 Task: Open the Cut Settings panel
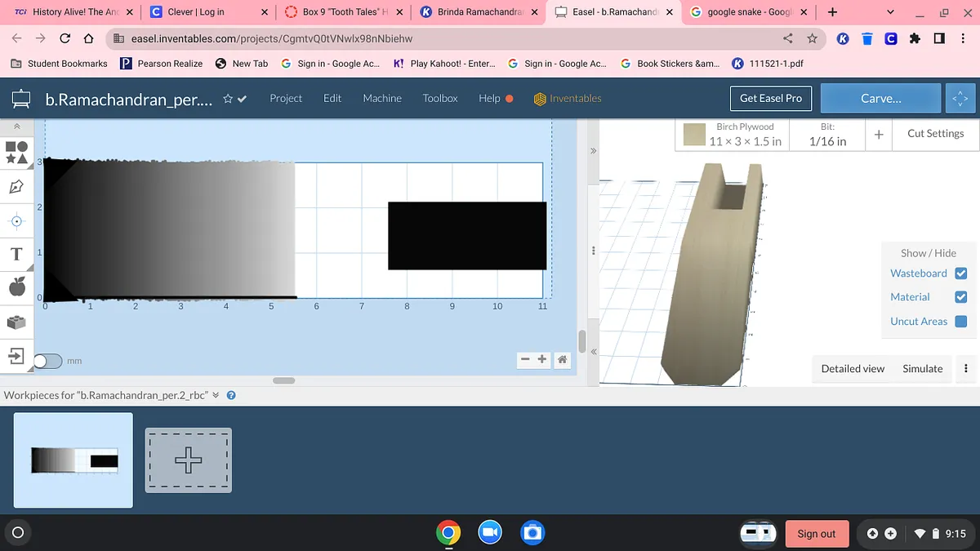pos(935,134)
